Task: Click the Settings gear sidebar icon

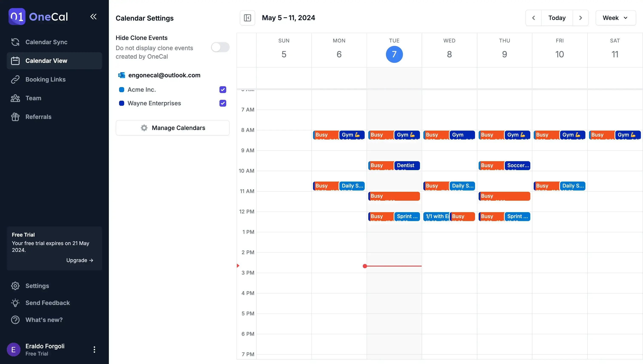Action: tap(16, 286)
